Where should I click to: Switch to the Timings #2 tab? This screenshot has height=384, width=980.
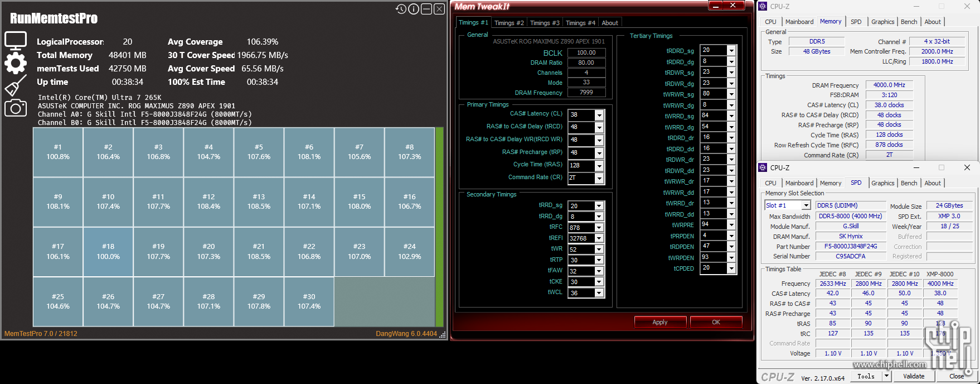[509, 23]
